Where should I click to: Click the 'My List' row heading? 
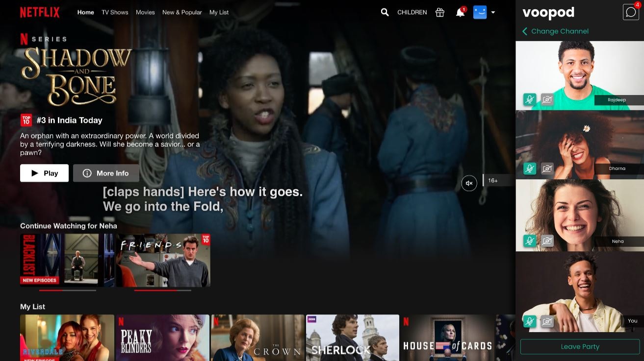click(x=32, y=307)
